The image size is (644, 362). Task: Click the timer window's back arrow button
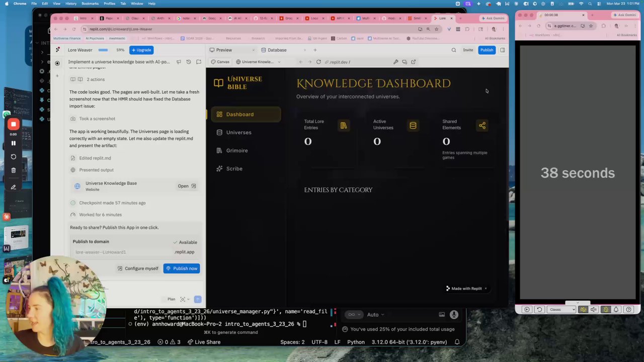pyautogui.click(x=527, y=310)
